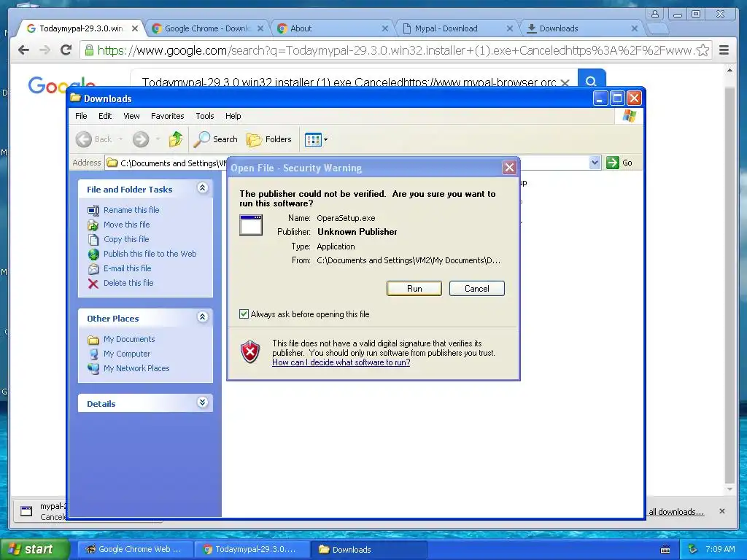
Task: Switch to Google Chrome - Download tab
Action: 206,28
